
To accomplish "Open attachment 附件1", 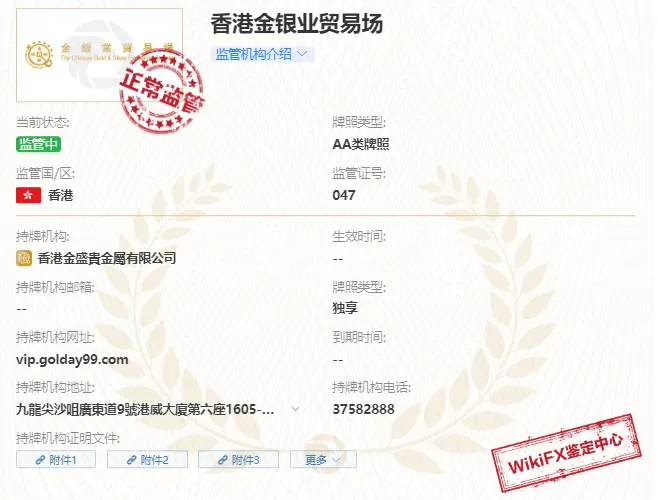I will click(x=56, y=460).
